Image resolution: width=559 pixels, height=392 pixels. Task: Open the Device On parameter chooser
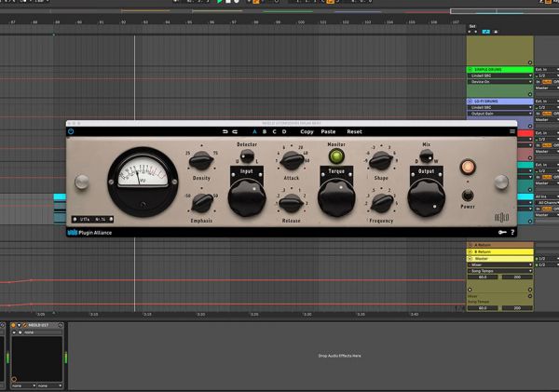click(x=500, y=82)
